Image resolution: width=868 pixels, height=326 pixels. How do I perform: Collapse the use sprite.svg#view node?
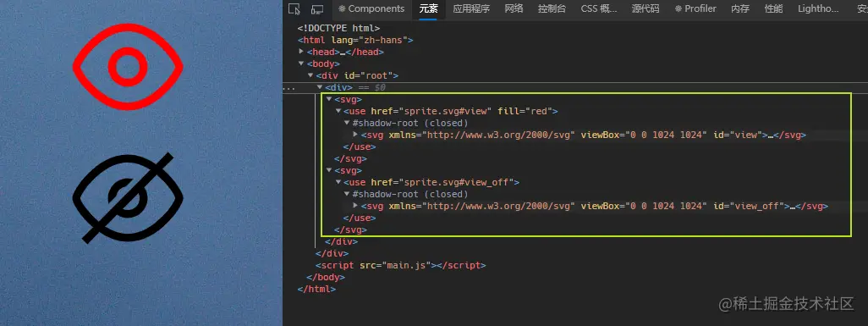tap(338, 111)
